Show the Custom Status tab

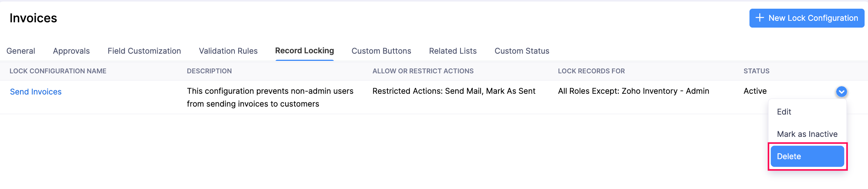click(x=522, y=51)
